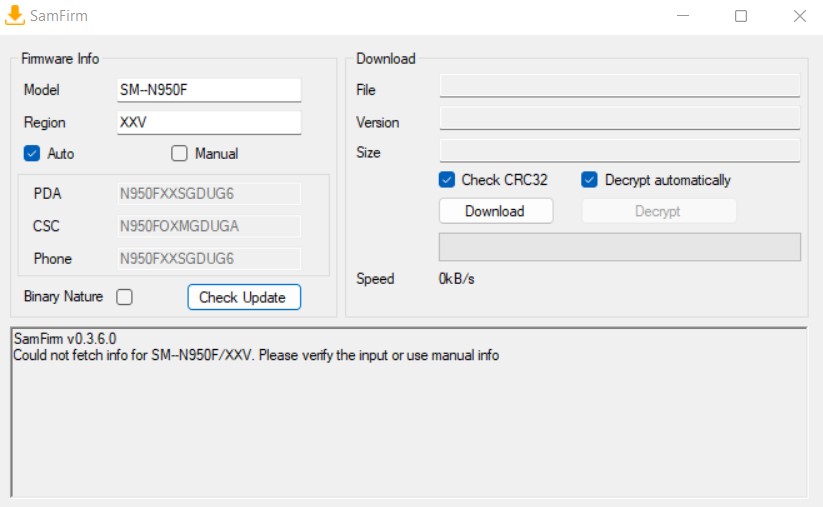Maximize the SamFirm window
Screen dimensions: 823x507
pyautogui.click(x=741, y=16)
